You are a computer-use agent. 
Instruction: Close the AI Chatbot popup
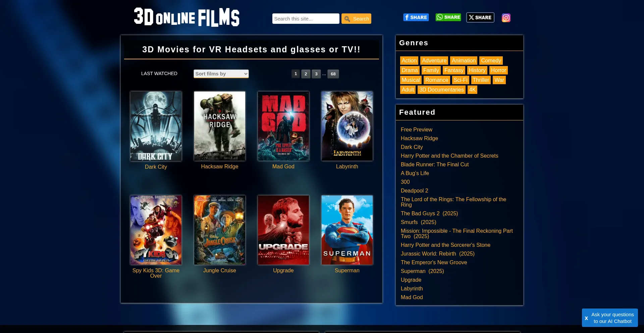tap(586, 318)
